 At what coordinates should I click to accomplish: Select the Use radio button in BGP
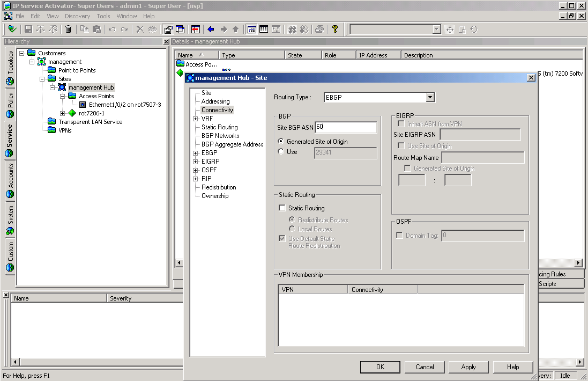[x=281, y=152]
